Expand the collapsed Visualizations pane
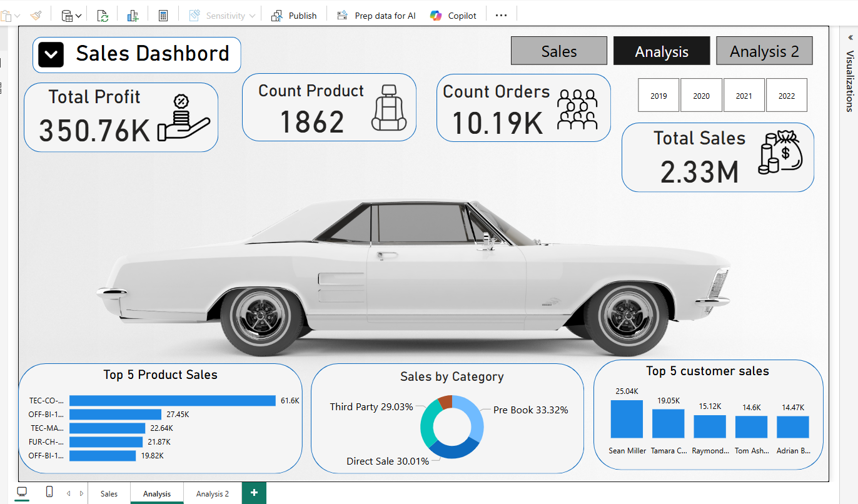This screenshot has width=858, height=504. [850, 38]
